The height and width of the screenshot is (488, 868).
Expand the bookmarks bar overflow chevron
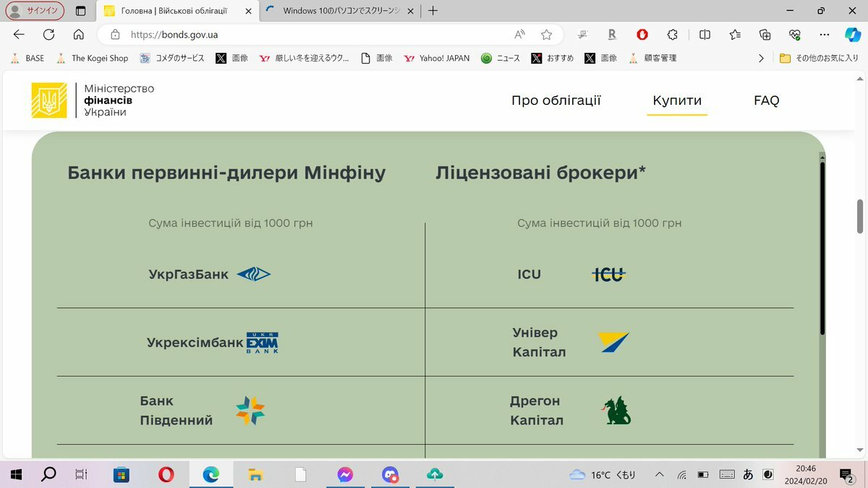click(x=760, y=58)
